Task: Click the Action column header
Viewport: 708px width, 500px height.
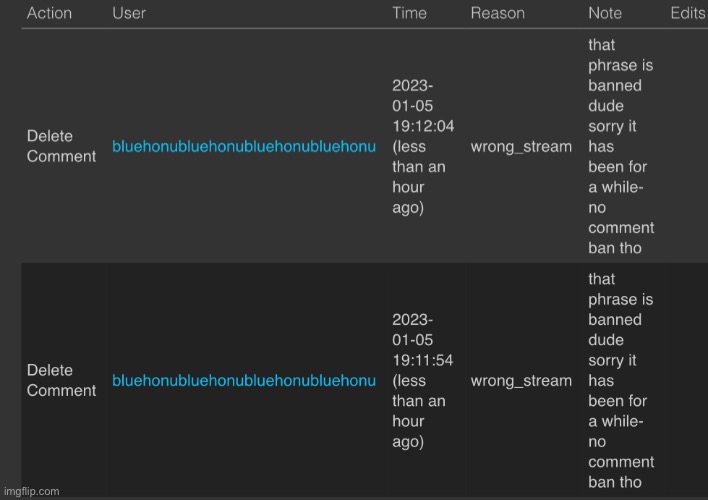Action: pyautogui.click(x=49, y=13)
